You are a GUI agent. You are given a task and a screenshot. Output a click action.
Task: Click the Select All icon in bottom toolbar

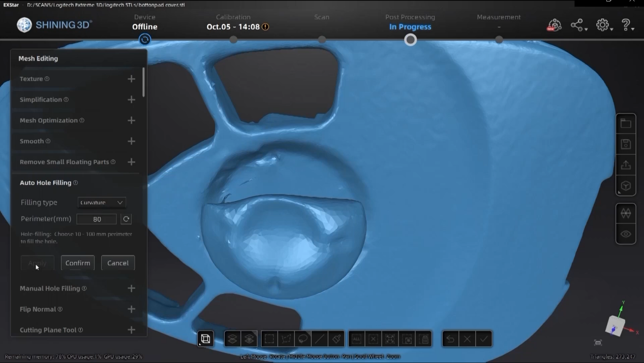[357, 339]
